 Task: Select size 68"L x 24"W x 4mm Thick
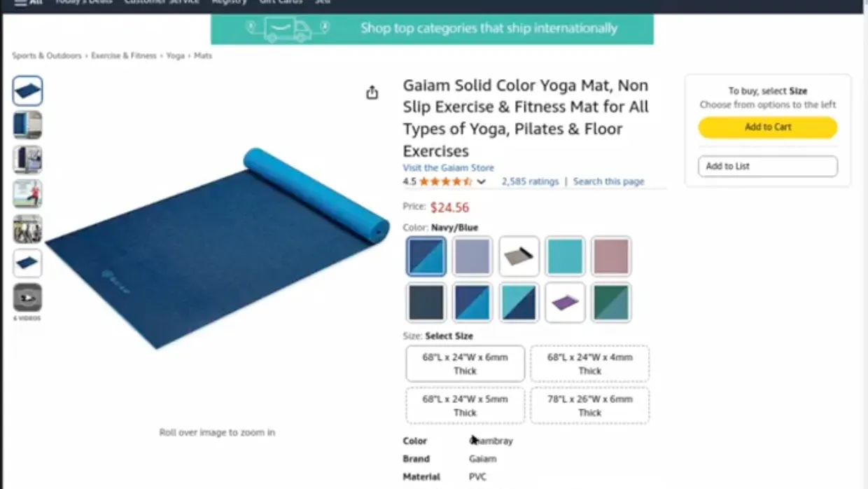click(x=589, y=364)
